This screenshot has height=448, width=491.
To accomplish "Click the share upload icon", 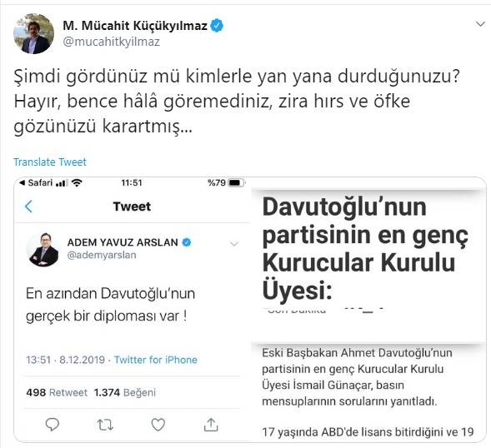I will [211, 425].
